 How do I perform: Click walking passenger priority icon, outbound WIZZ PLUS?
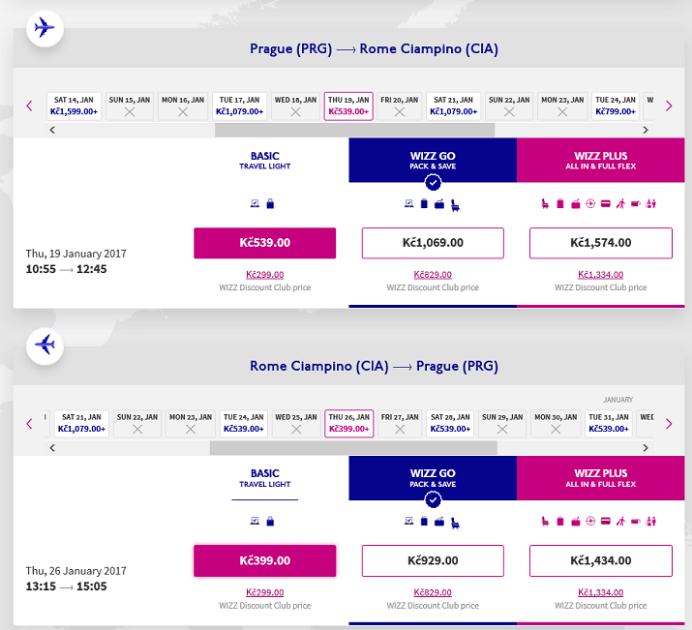click(x=621, y=204)
